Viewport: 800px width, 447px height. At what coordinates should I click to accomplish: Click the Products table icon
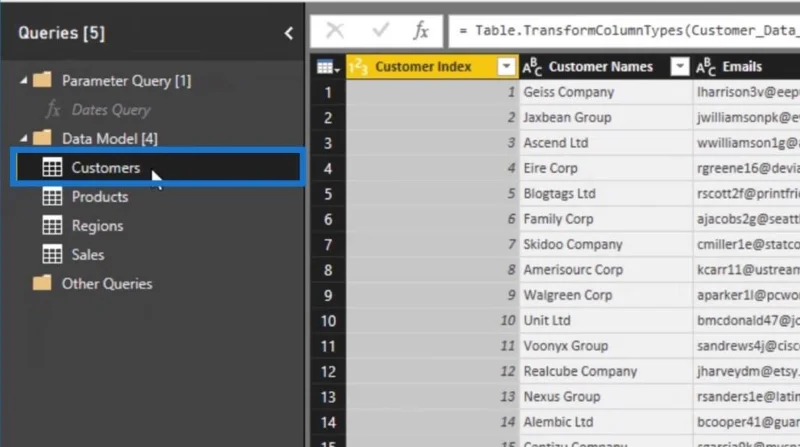pos(52,196)
